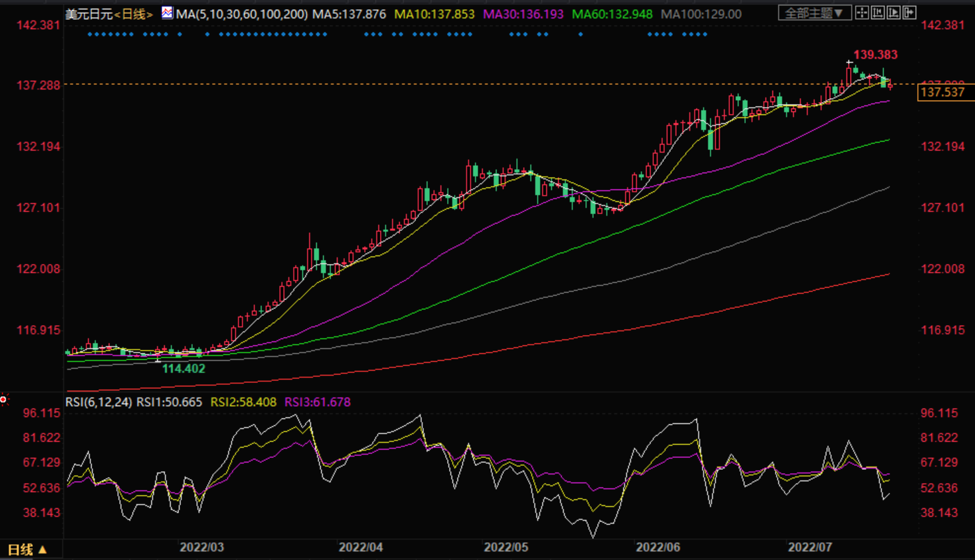Click the MA(5,10,30,60,100,200) indicator label
The image size is (975, 560).
[242, 14]
